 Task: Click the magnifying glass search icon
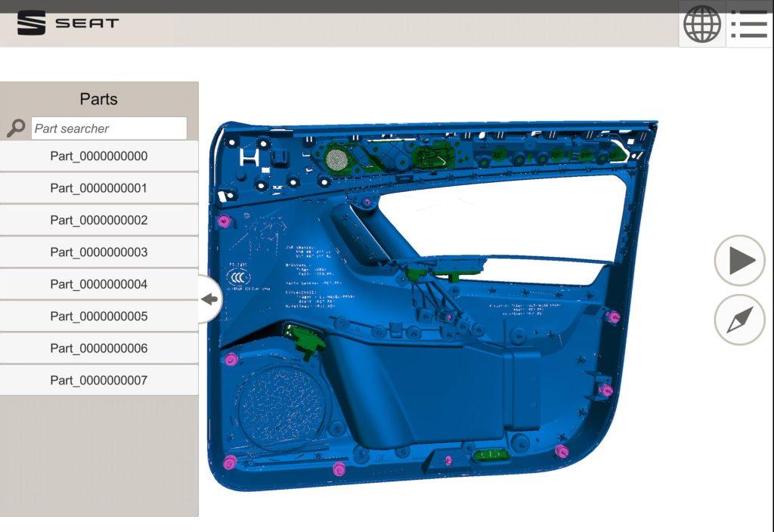click(x=16, y=128)
